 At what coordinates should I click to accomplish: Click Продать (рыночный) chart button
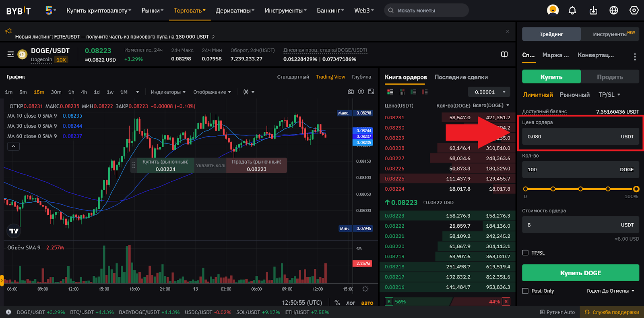[x=256, y=165]
